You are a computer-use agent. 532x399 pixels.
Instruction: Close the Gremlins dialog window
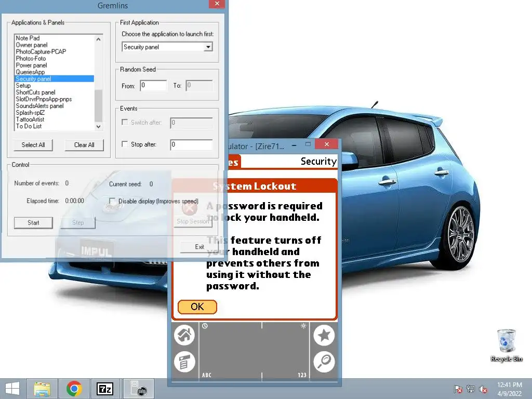217,4
